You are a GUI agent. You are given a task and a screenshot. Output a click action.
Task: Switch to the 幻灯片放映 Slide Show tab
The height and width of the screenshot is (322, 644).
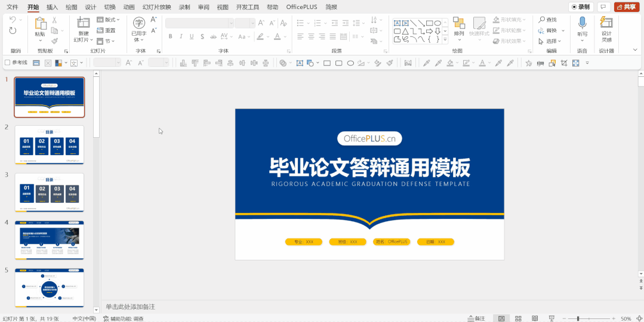(157, 7)
